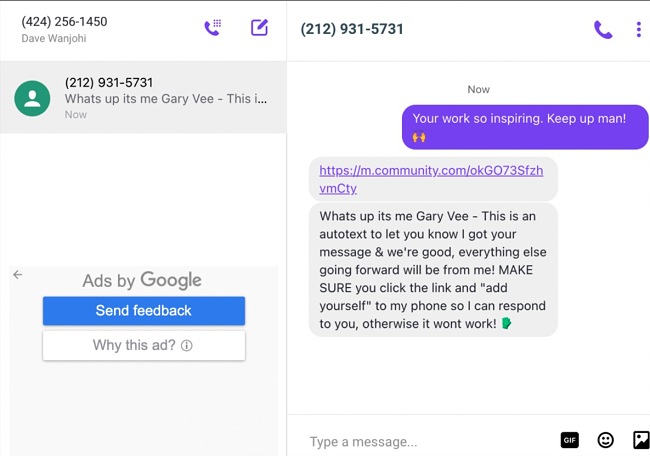Click the Gary Vee autotext message bubble
The image size is (650, 456).
tap(433, 269)
